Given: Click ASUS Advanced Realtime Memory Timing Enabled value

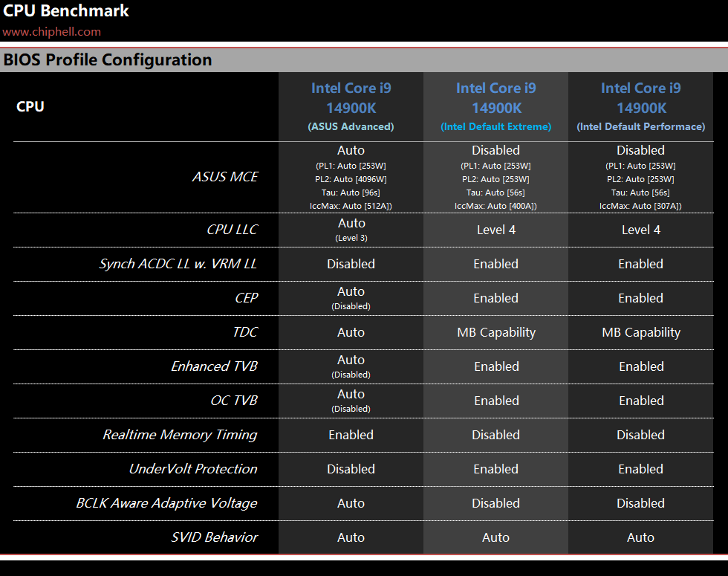Looking at the screenshot, I should [351, 435].
